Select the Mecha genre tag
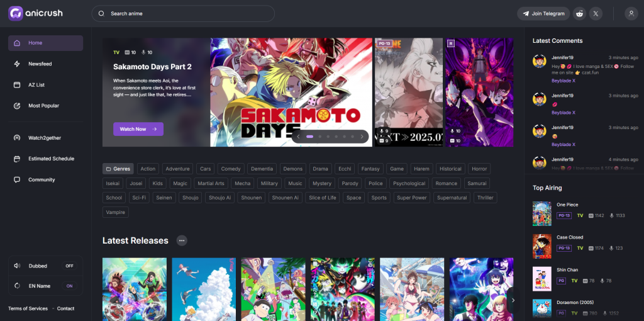This screenshot has width=644, height=321. (x=242, y=183)
